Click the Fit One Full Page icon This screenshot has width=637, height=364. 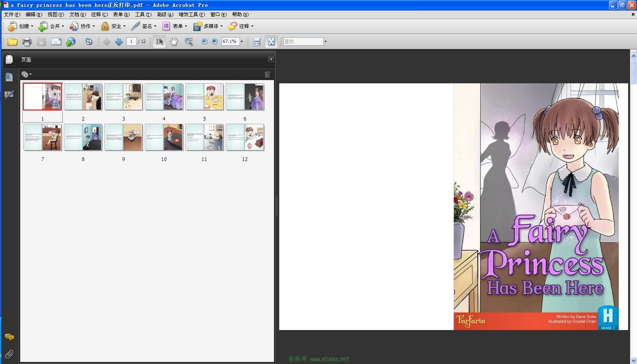(x=271, y=42)
